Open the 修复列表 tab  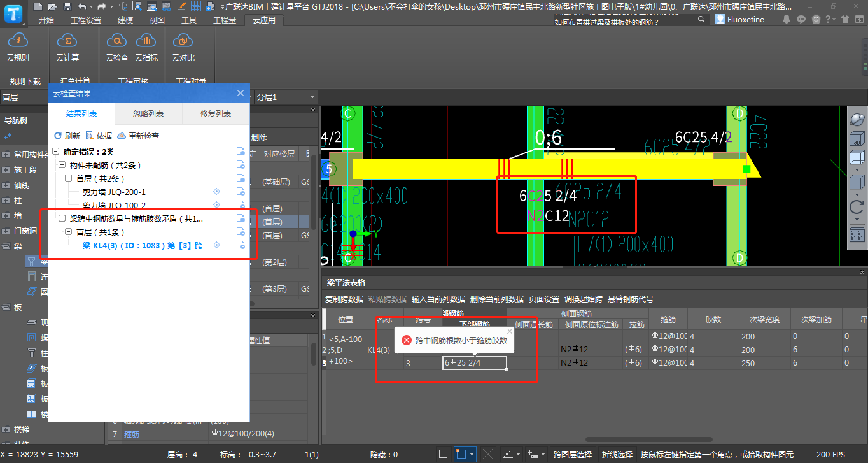[x=216, y=113]
